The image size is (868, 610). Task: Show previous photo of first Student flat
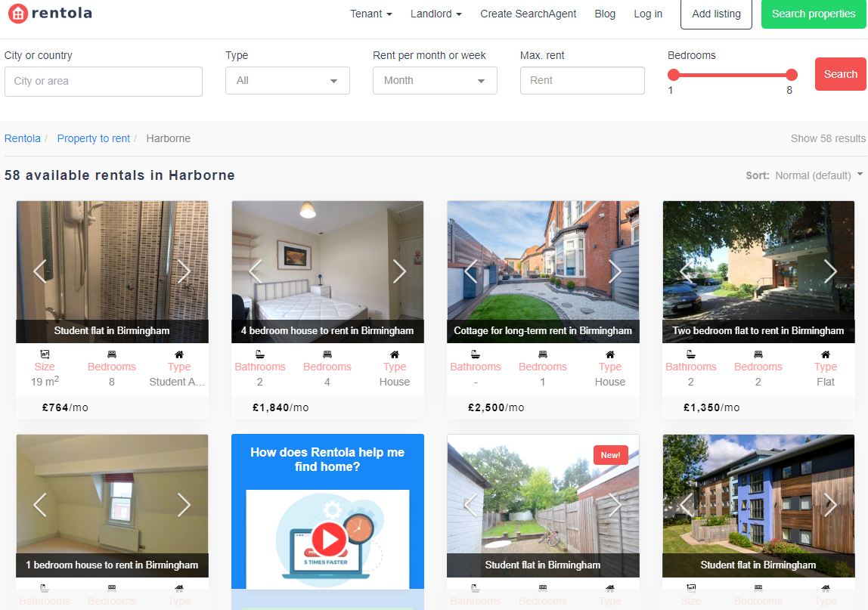click(39, 271)
